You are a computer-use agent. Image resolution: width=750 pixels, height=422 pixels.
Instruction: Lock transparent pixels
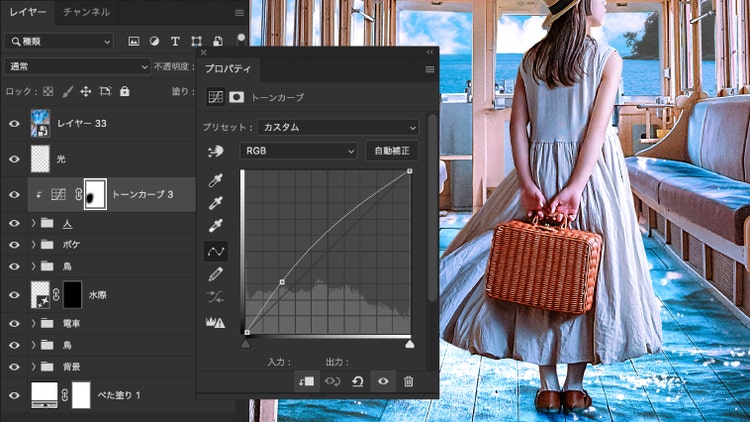pos(48,91)
